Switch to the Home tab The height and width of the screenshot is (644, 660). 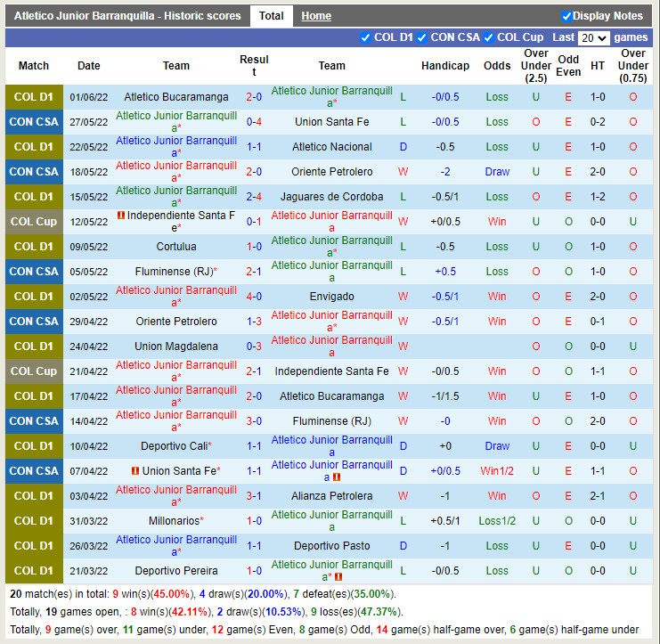(316, 16)
